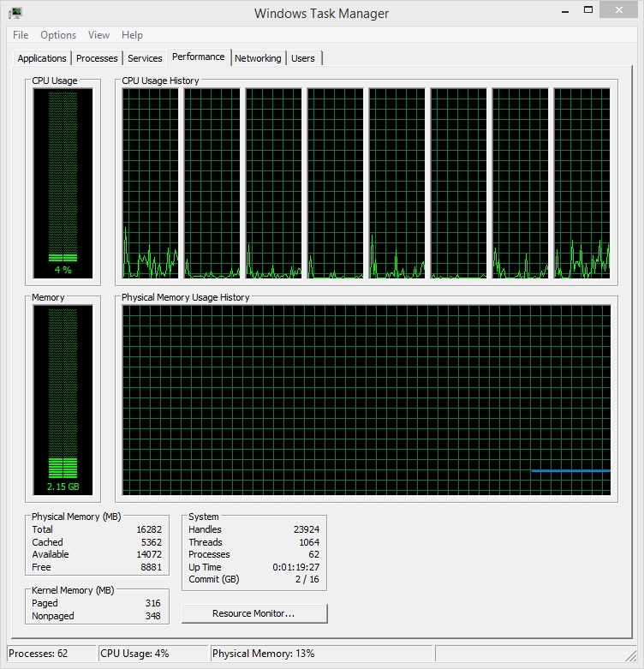Click the Kernel Memory (MB) group label
Viewport: 644px width, 669px height.
coord(73,590)
